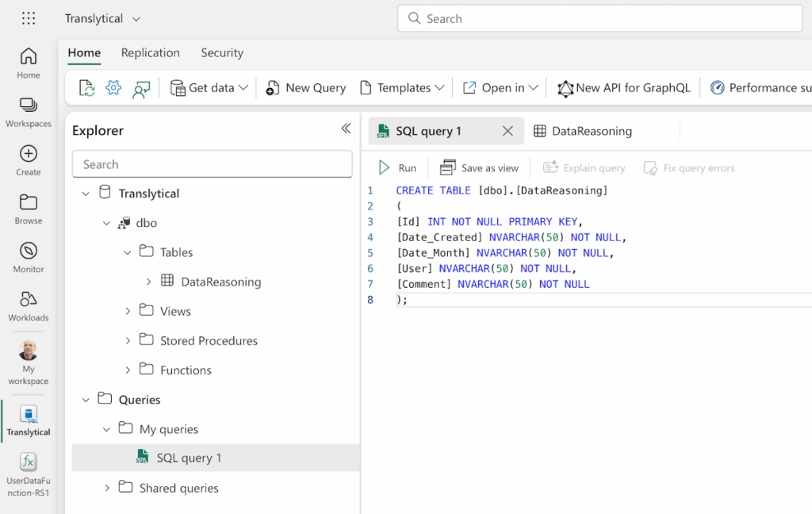812x514 pixels.
Task: Switch to the Replication tab
Action: (x=150, y=52)
